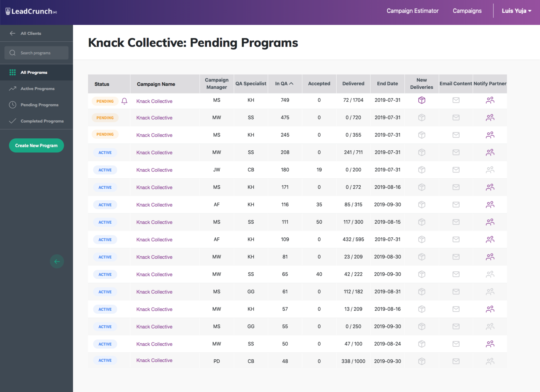The image size is (540, 392).
Task: Click new deliveries box in the 48 row
Action: (421, 361)
